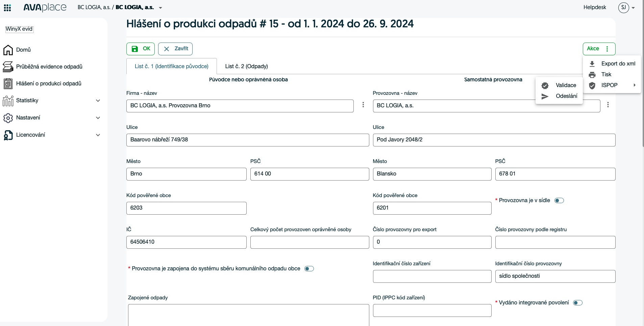Click the Průběžná evidence odpadů stack icon
This screenshot has width=644, height=326.
click(x=8, y=67)
